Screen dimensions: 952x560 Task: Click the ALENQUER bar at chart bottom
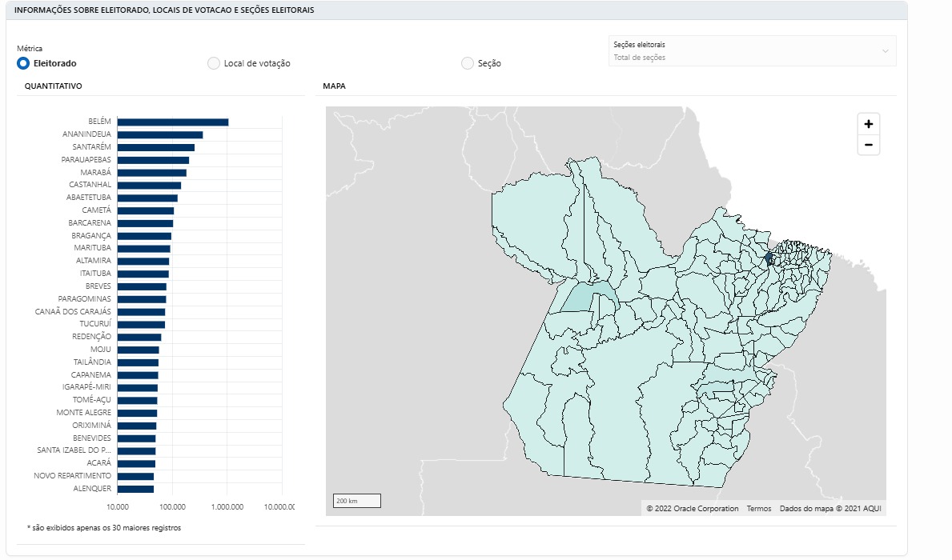pos(135,489)
